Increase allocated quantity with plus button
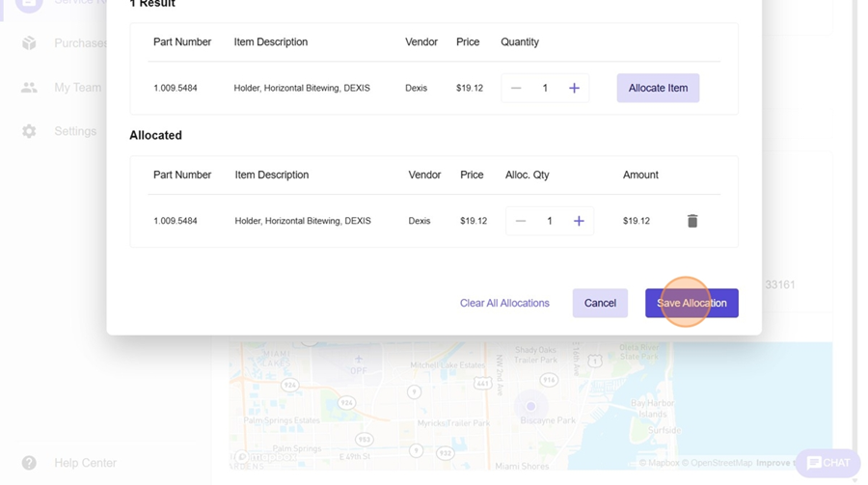 (x=579, y=221)
